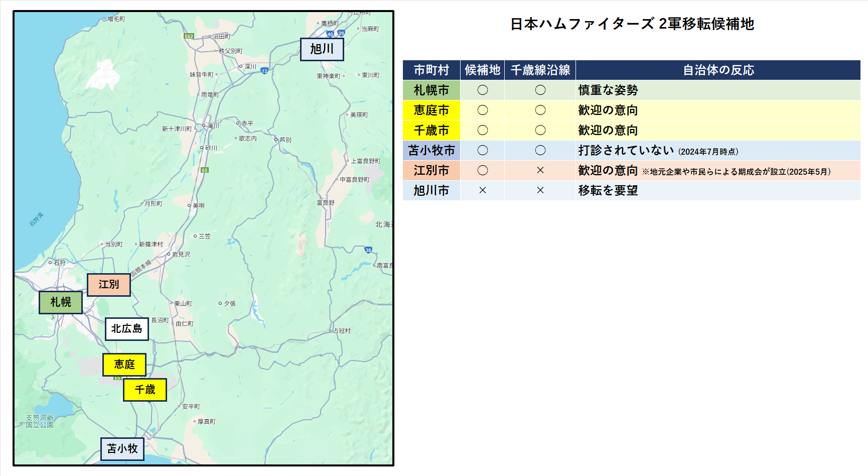Select the 苫小牧市 table cell
The width and height of the screenshot is (868, 476).
[x=431, y=150]
